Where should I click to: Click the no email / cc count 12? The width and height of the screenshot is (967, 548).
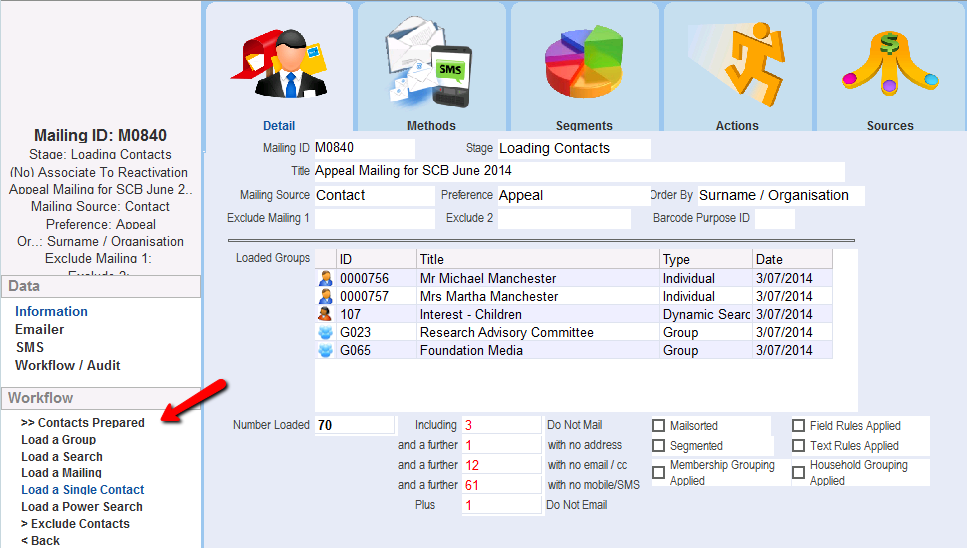(501, 465)
